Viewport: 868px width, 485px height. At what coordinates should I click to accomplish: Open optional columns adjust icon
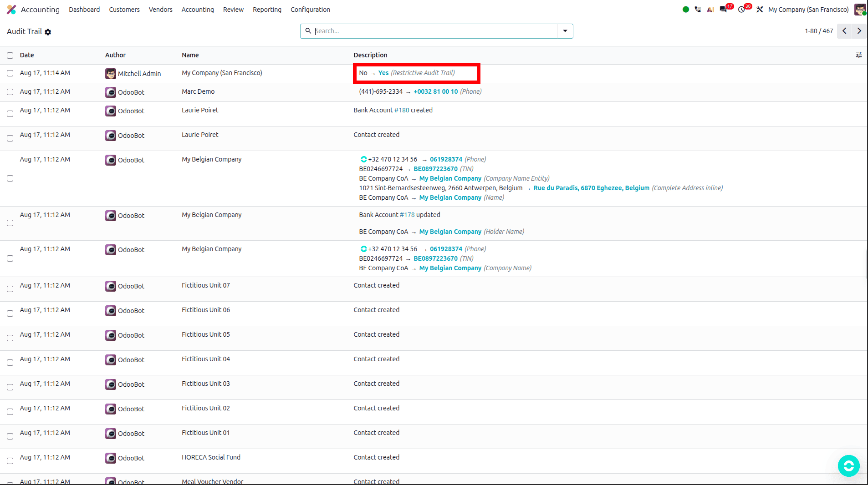click(859, 55)
